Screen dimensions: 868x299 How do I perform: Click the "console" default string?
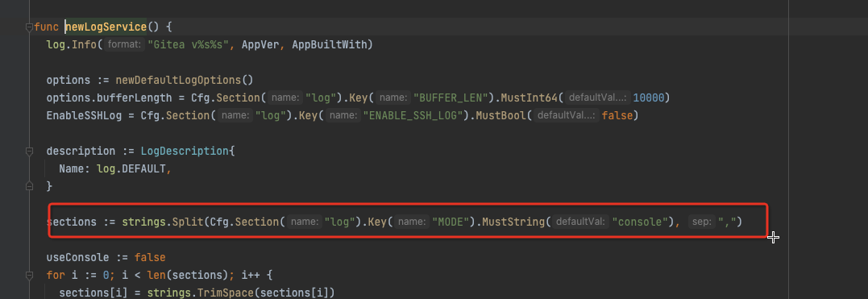pos(640,222)
